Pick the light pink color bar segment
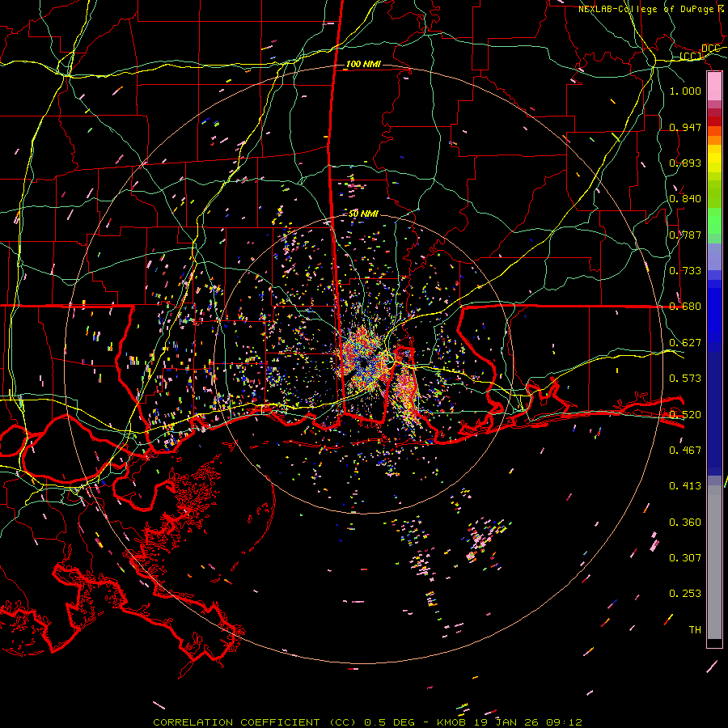The height and width of the screenshot is (728, 728). (x=714, y=86)
